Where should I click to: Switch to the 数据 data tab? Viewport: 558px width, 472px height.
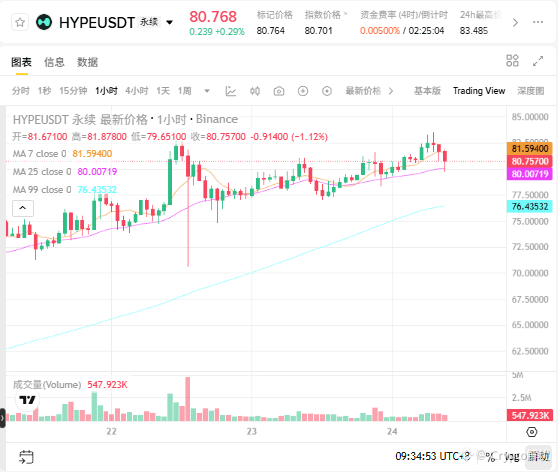87,62
